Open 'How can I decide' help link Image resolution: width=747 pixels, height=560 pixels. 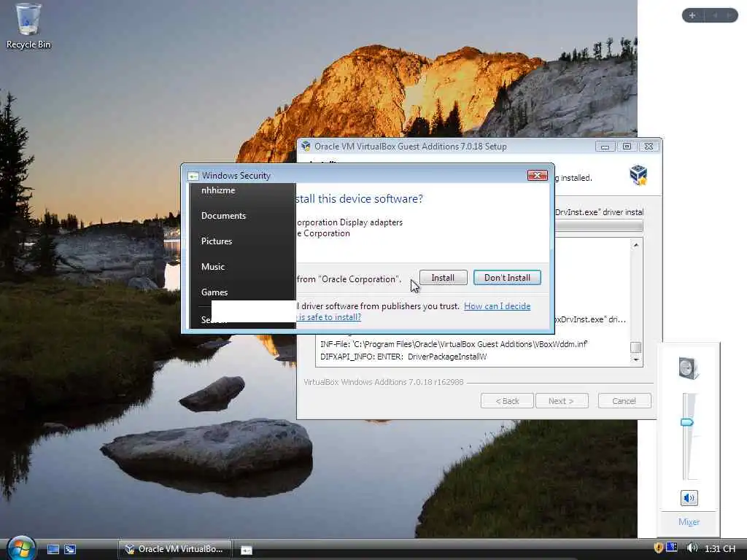click(x=497, y=306)
